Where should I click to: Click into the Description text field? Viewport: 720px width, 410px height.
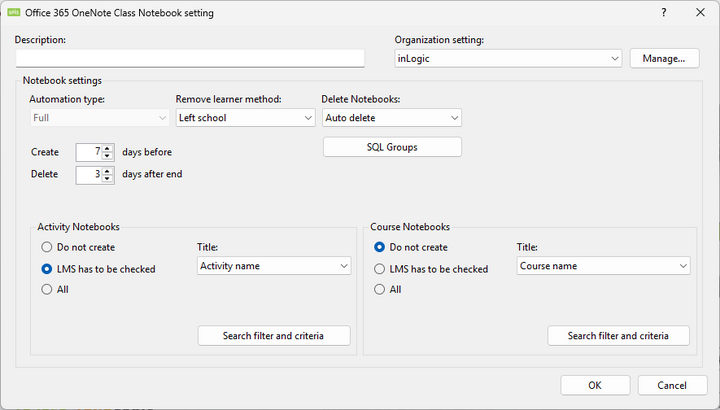[x=190, y=59]
